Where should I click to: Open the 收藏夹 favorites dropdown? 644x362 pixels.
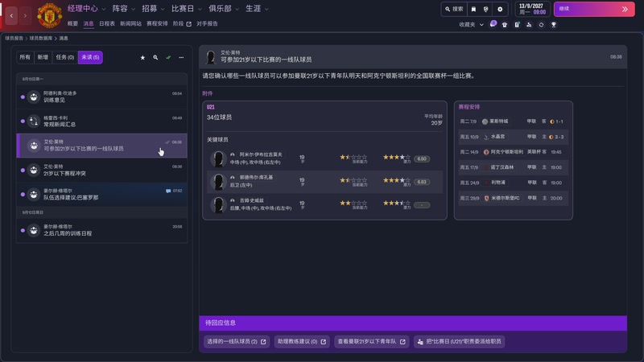click(471, 25)
